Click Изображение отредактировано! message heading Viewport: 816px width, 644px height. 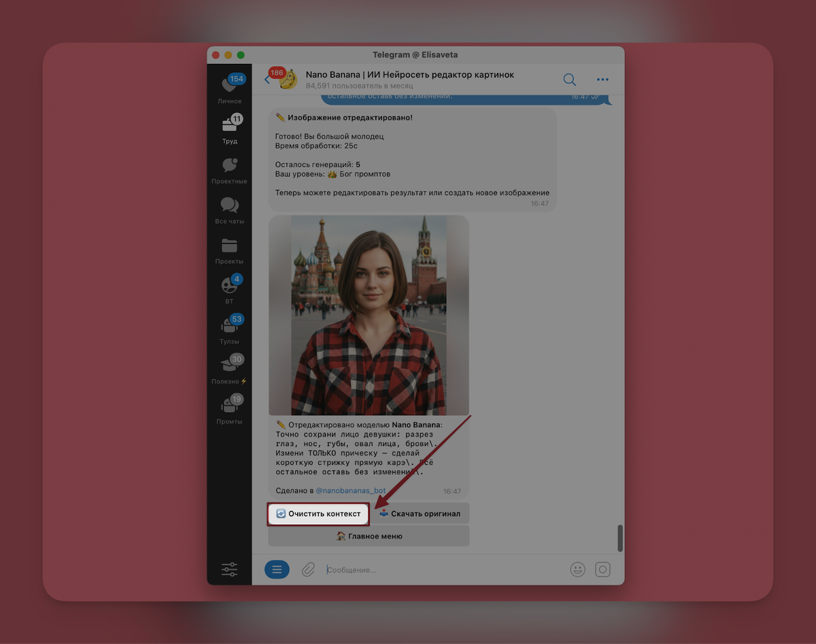[344, 118]
